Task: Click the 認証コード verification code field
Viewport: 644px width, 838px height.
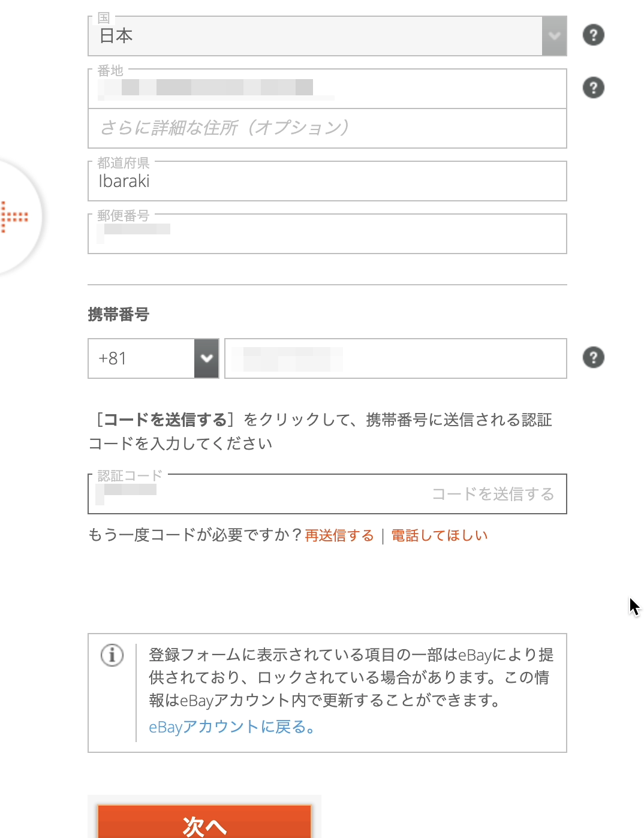Action: (x=258, y=494)
